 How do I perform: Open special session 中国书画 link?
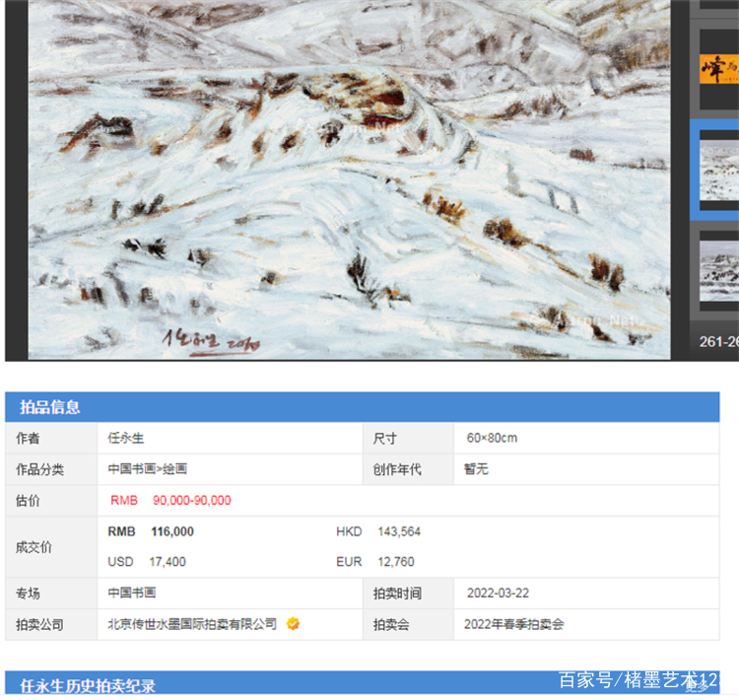pyautogui.click(x=131, y=593)
